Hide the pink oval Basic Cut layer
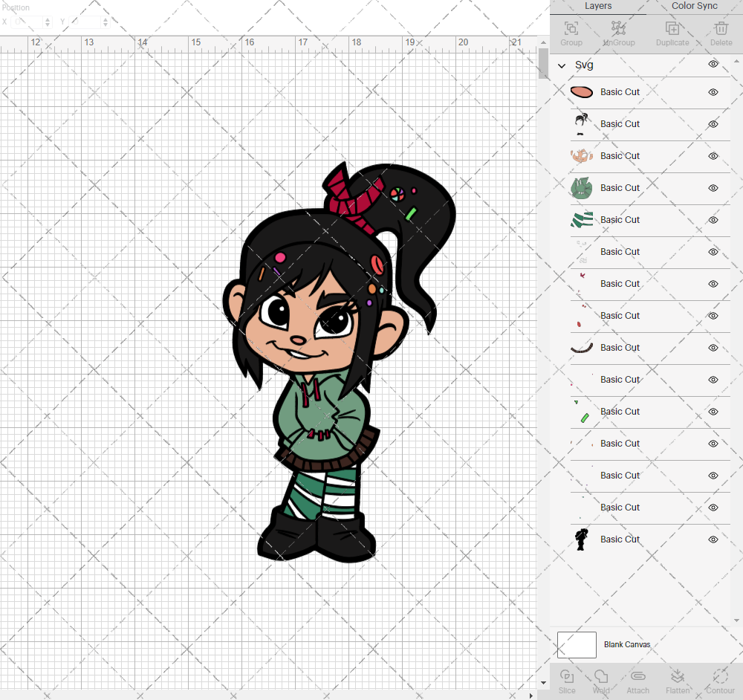Screen dimensions: 743x700 coord(713,92)
